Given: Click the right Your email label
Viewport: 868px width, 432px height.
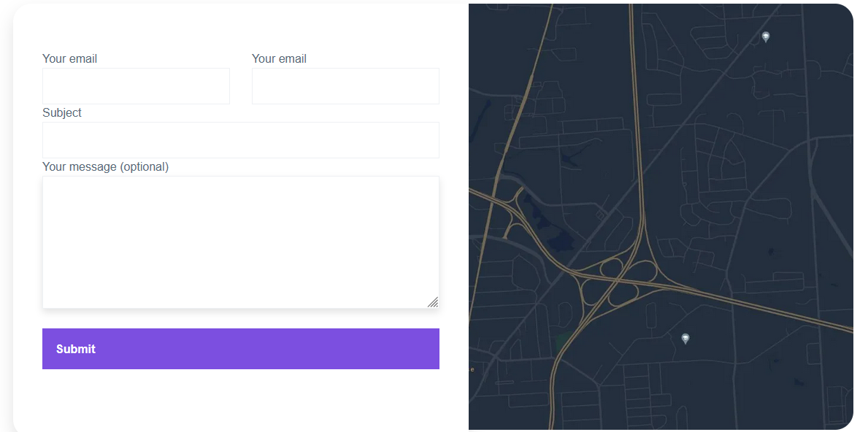Looking at the screenshot, I should pyautogui.click(x=279, y=58).
